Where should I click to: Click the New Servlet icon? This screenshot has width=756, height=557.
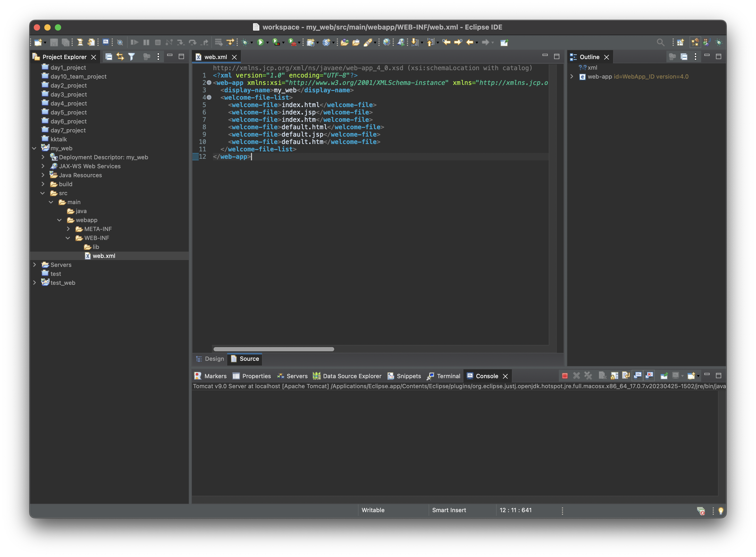tap(326, 42)
